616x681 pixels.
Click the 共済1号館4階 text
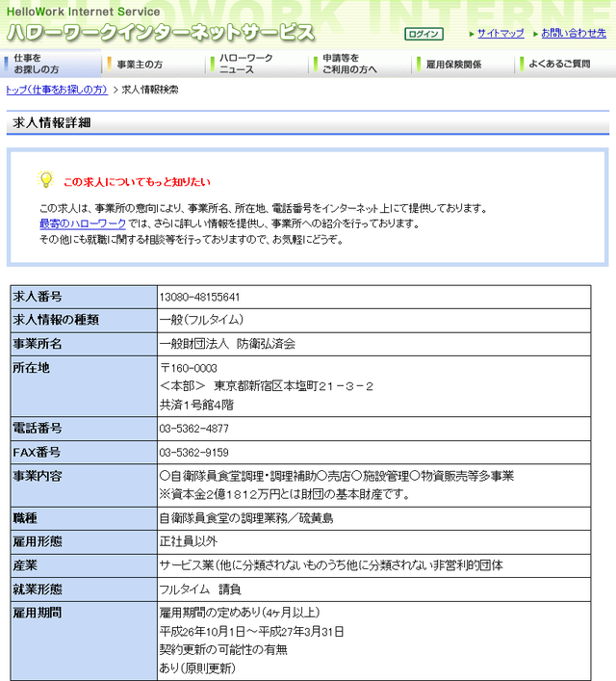point(196,406)
